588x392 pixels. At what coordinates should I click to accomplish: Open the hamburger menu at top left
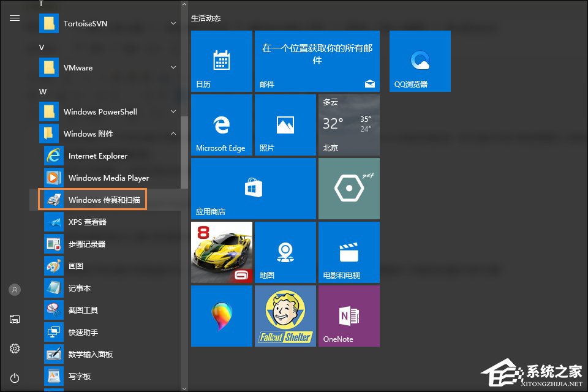(15, 18)
